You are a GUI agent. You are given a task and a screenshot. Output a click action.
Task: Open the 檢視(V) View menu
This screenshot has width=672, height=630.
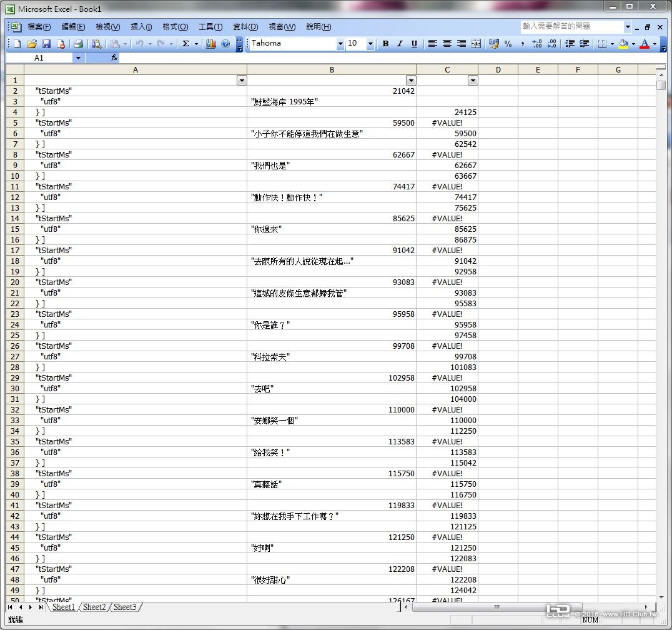click(107, 27)
